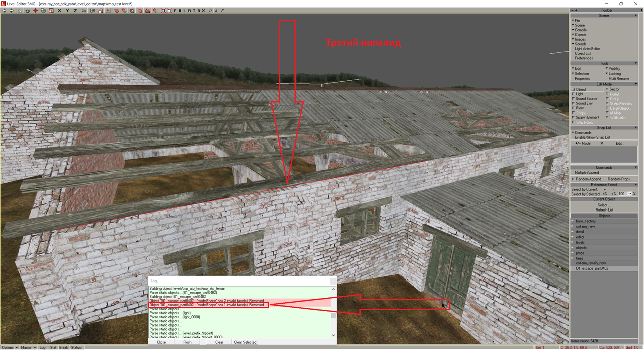This screenshot has height=350, width=644.
Task: Click the P perspective camera icon
Action: point(210,10)
